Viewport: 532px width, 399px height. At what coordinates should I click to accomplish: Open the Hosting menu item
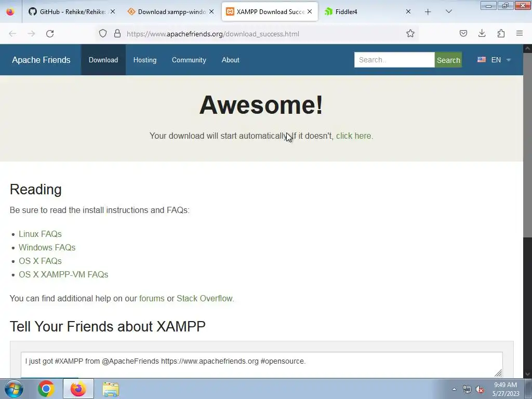(x=145, y=60)
